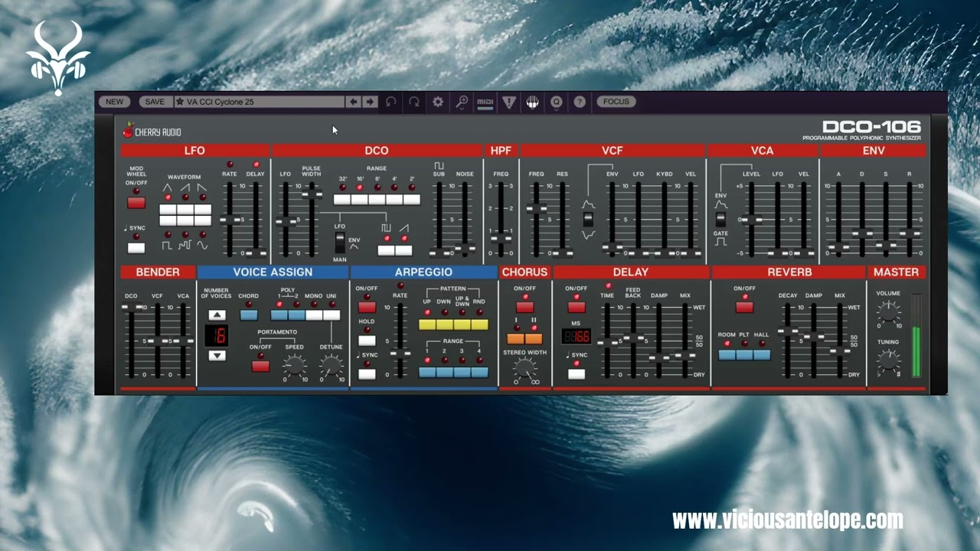980x551 pixels.
Task: Select the square LFO waveform button
Action: click(x=168, y=220)
